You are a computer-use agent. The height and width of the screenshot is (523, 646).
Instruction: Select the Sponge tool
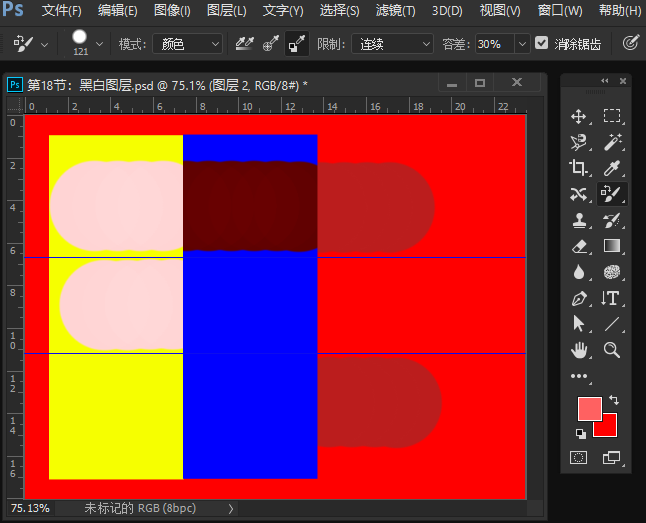(612, 272)
